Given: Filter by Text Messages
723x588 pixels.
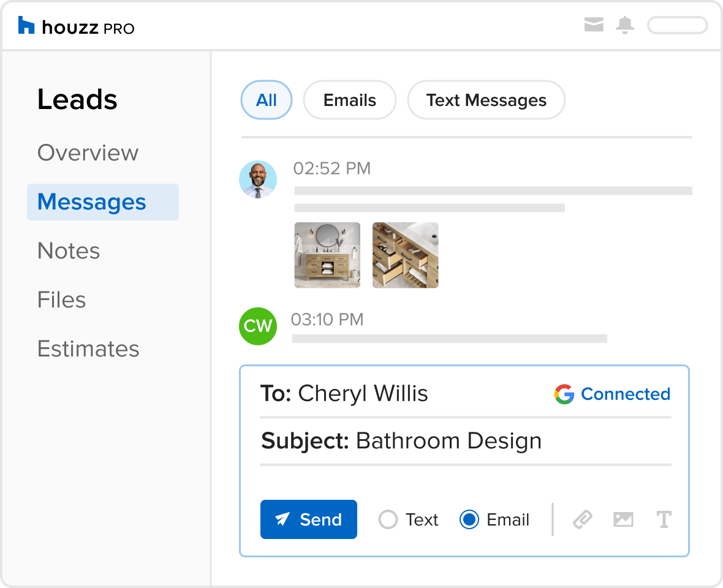Looking at the screenshot, I should (x=486, y=100).
